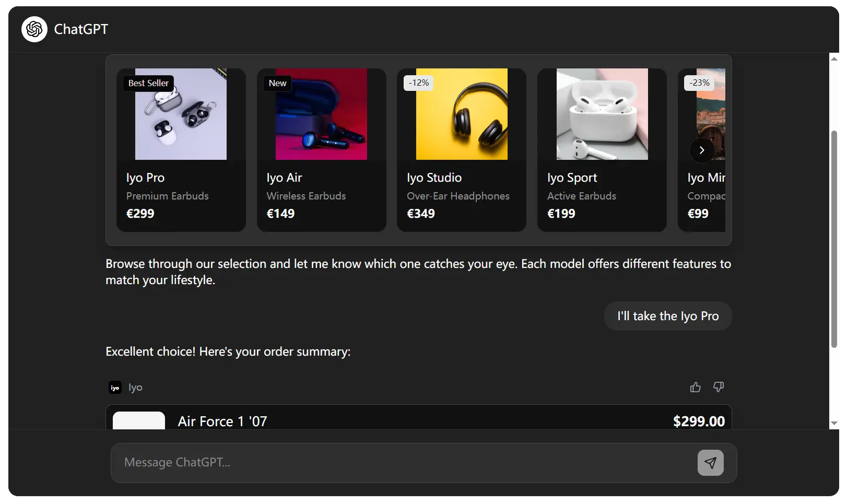Click the send message paper-plane button
Image resolution: width=847 pixels, height=504 pixels.
click(x=710, y=463)
